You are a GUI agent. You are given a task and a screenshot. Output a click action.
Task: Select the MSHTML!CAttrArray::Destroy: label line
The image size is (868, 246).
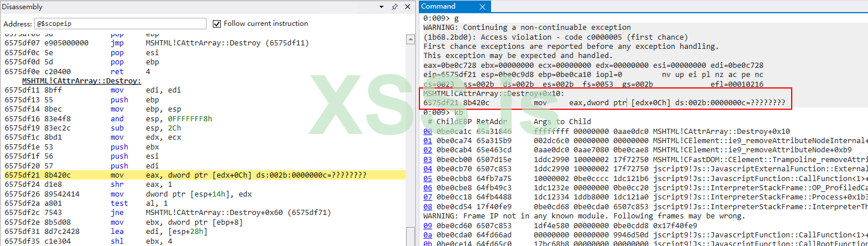tap(81, 81)
